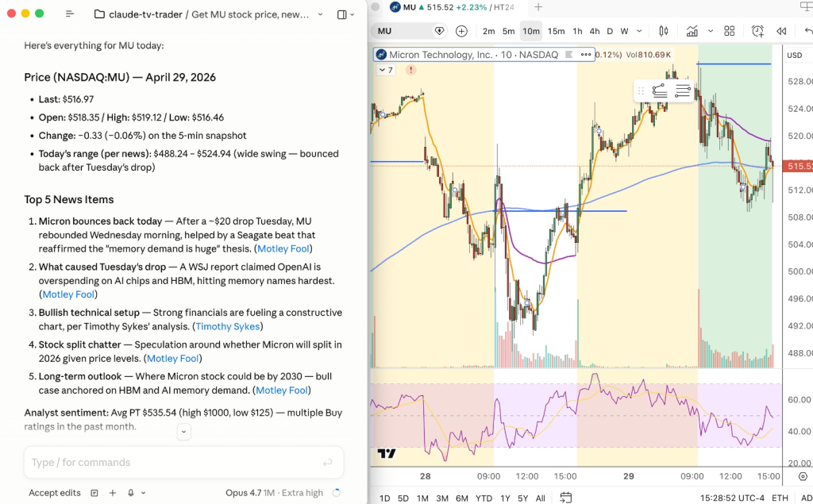
Task: Open the Indicators menu
Action: pos(692,31)
